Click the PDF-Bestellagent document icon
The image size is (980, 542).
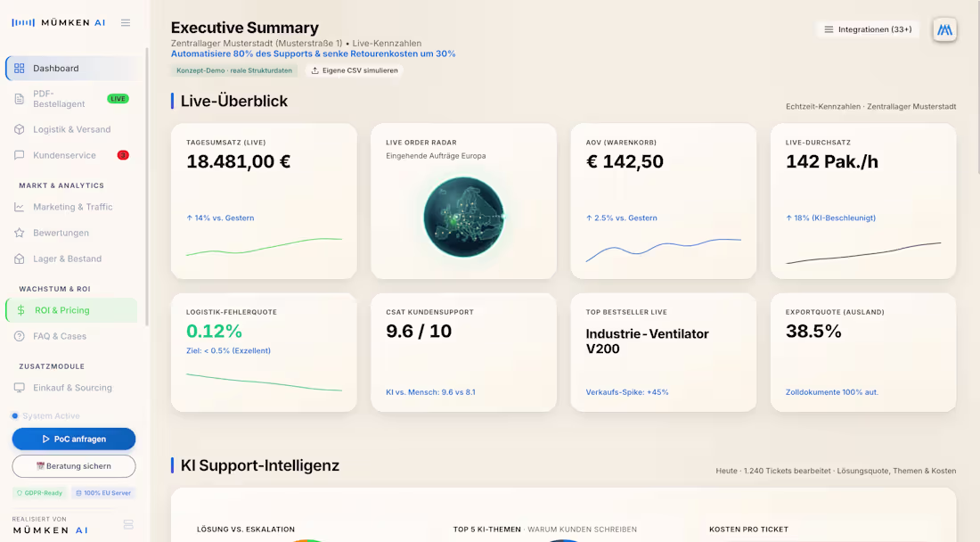click(x=20, y=99)
